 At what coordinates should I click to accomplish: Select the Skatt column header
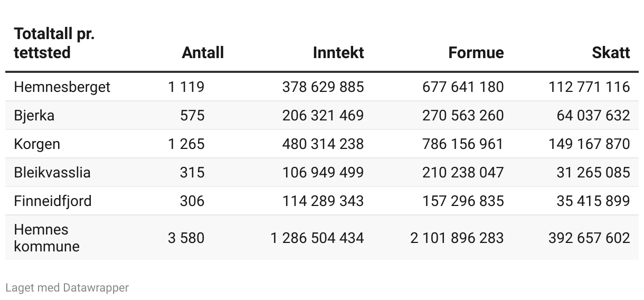[x=611, y=53]
